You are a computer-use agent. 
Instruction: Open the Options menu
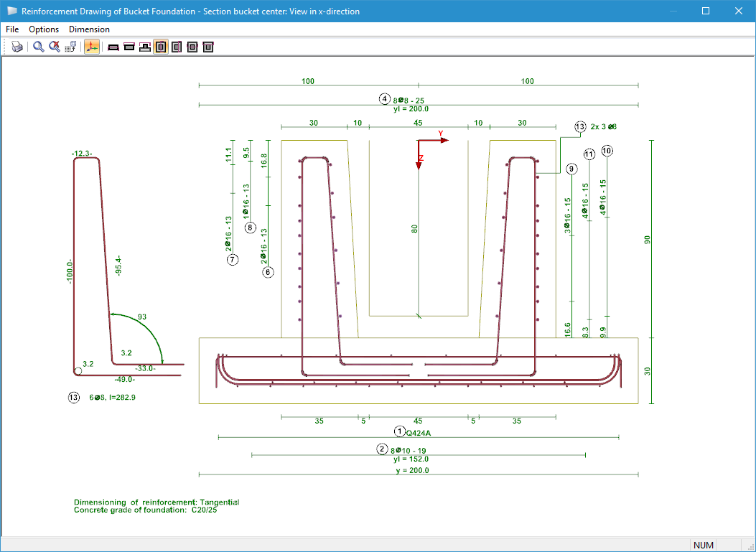(x=44, y=29)
